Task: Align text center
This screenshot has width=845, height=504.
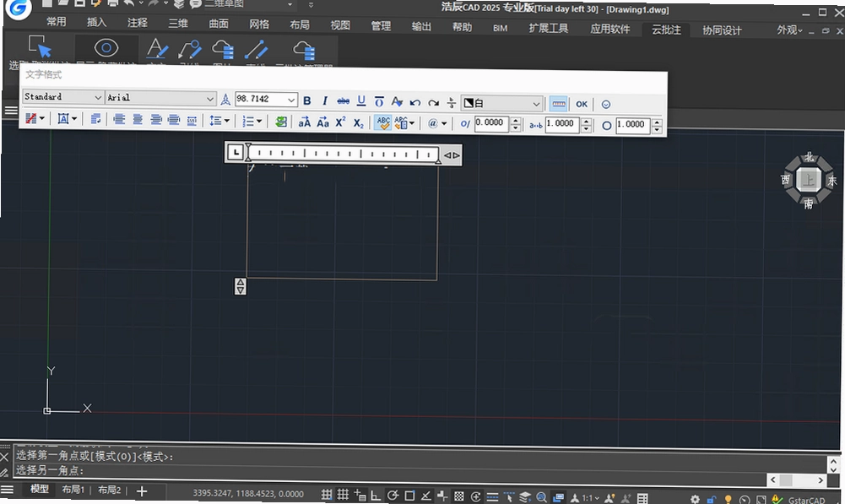Action: [x=138, y=120]
